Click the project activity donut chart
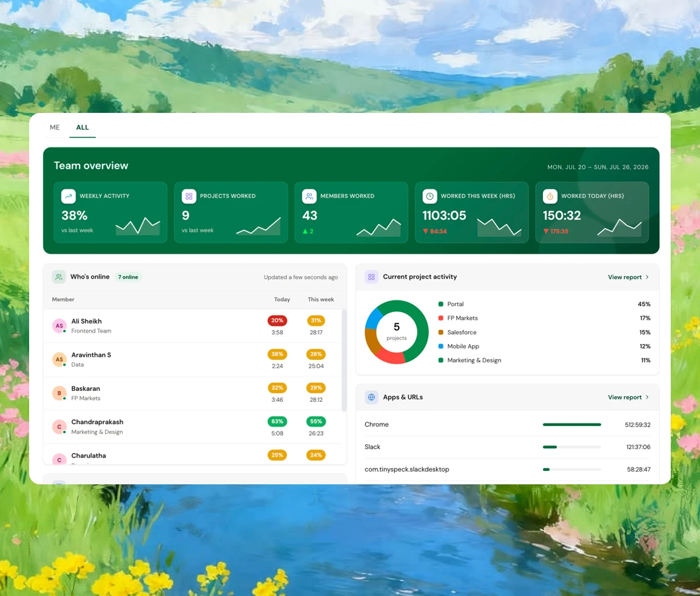Screen dimensions: 700x596 (397, 332)
